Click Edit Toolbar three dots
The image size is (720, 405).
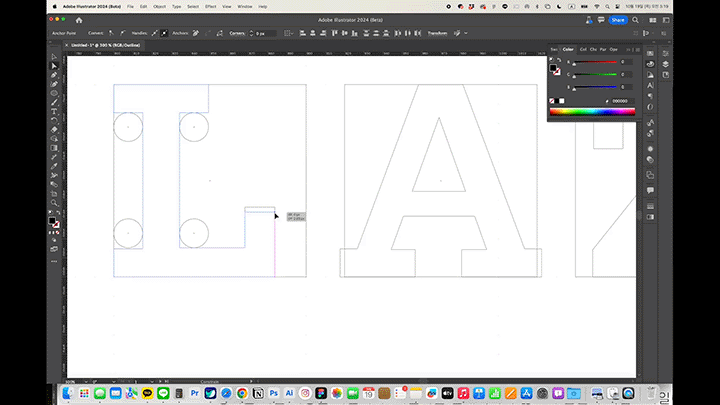click(54, 261)
